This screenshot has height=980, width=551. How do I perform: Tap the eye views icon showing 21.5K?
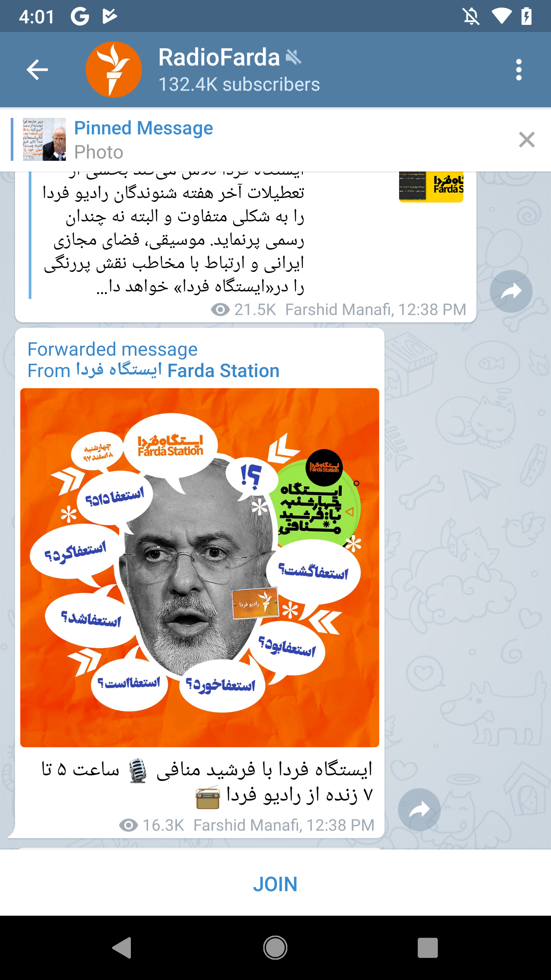click(220, 310)
